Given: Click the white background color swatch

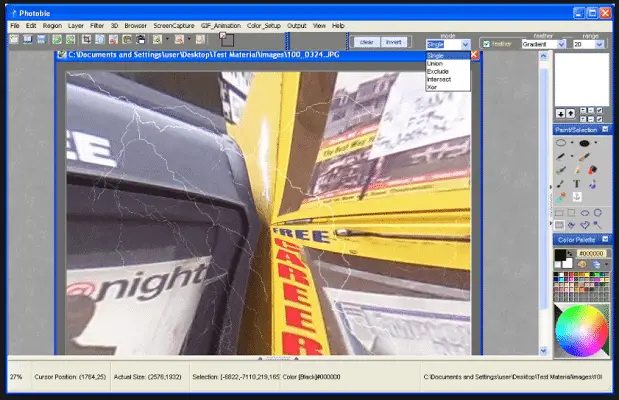Looking at the screenshot, I should tap(567, 263).
